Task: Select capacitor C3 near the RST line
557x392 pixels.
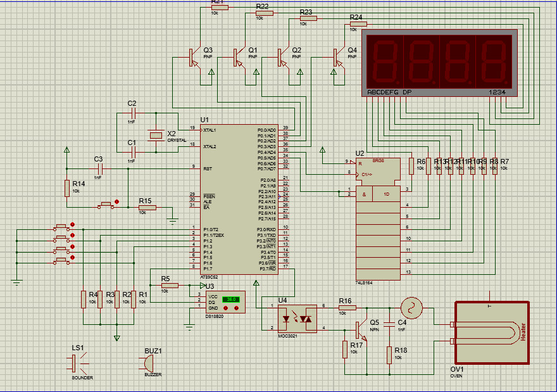Action: 99,169
